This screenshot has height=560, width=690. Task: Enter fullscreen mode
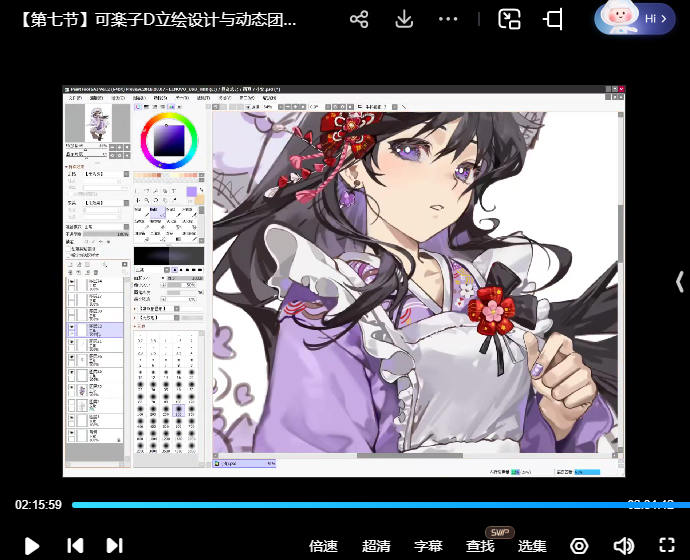(668, 545)
